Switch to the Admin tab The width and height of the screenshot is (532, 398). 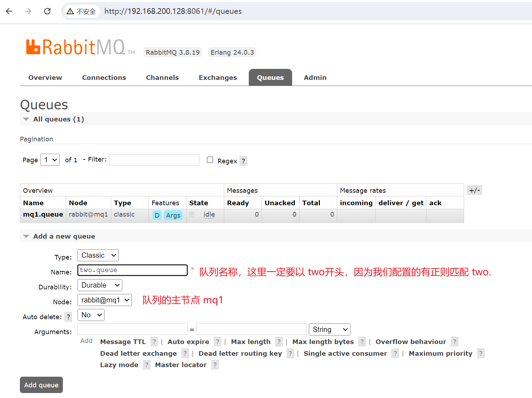click(x=315, y=77)
